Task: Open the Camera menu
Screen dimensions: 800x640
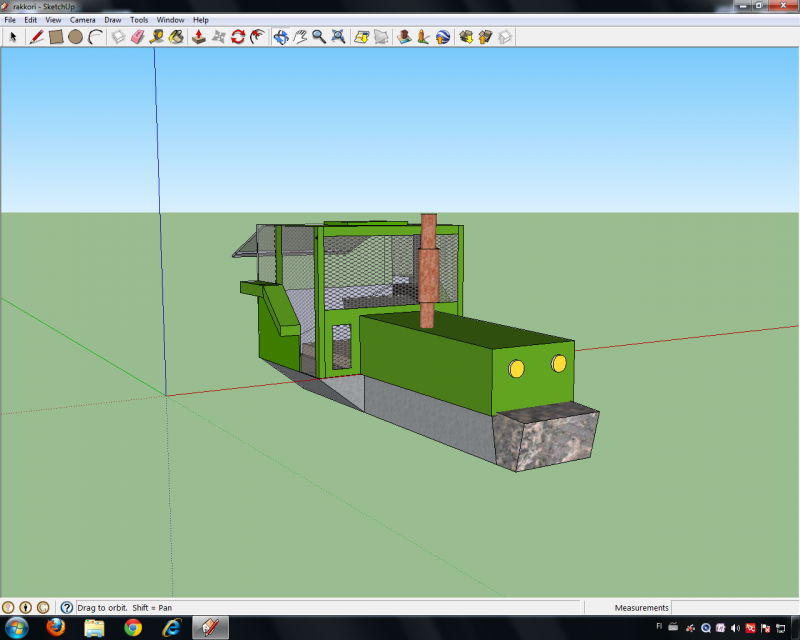Action: point(83,20)
